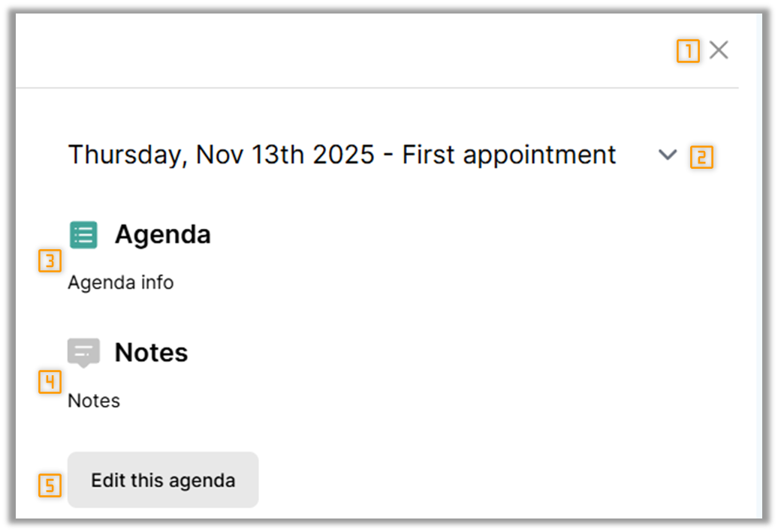Click the orange marker number 2
778x532 pixels.
(701, 158)
